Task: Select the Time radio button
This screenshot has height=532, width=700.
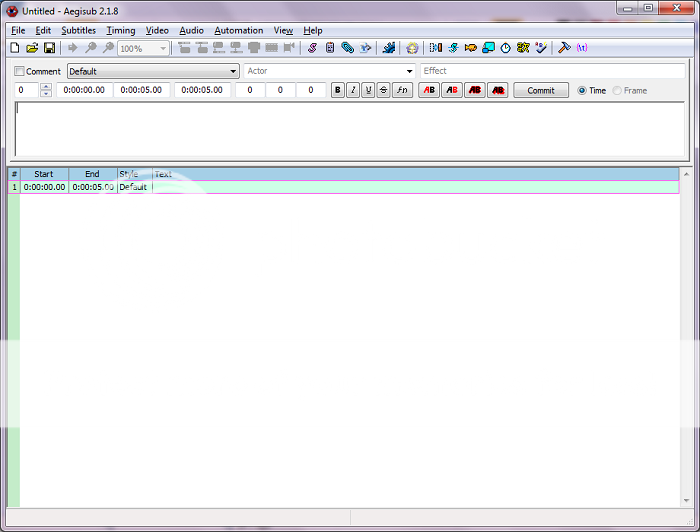Action: 582,91
